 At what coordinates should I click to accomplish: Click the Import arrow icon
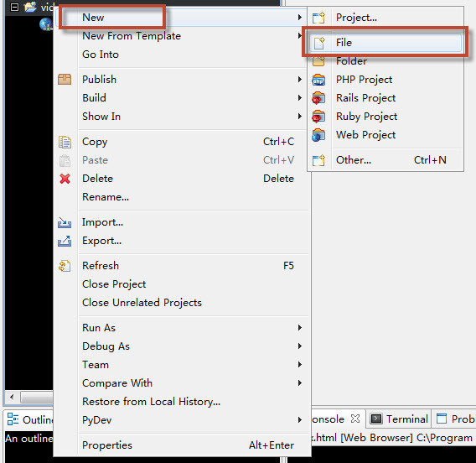[x=65, y=222]
